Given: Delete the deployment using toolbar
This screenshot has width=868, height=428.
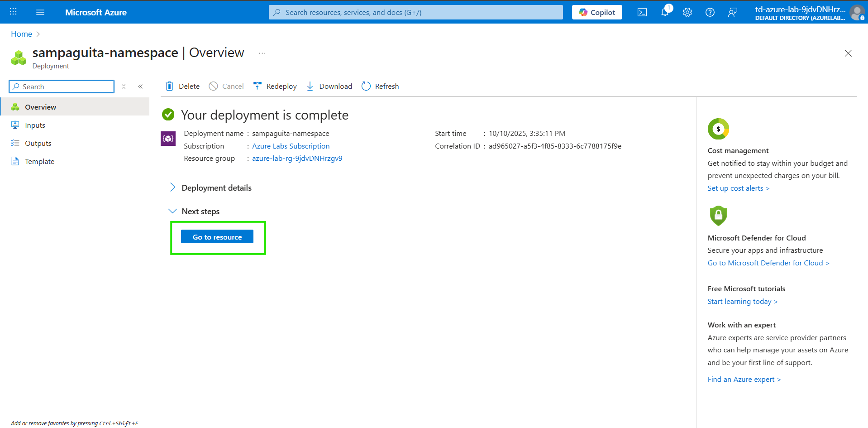Looking at the screenshot, I should pos(182,86).
